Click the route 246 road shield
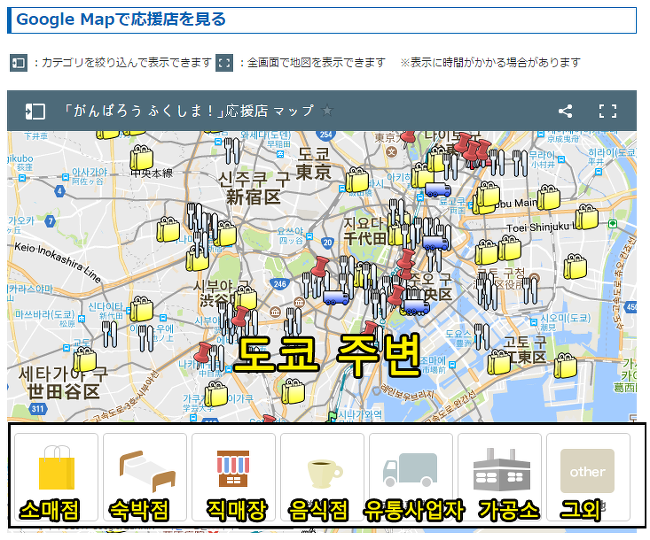 click(280, 284)
